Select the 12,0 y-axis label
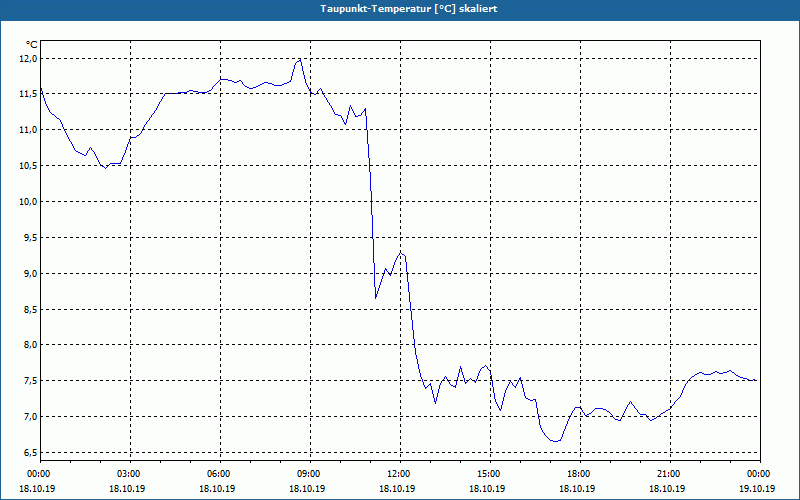Image resolution: width=800 pixels, height=500 pixels. [x=28, y=59]
